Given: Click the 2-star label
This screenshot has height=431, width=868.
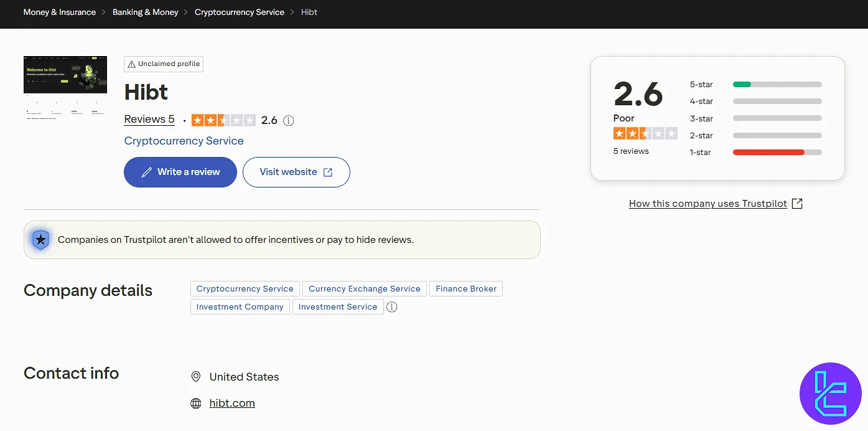Looking at the screenshot, I should pyautogui.click(x=701, y=136).
